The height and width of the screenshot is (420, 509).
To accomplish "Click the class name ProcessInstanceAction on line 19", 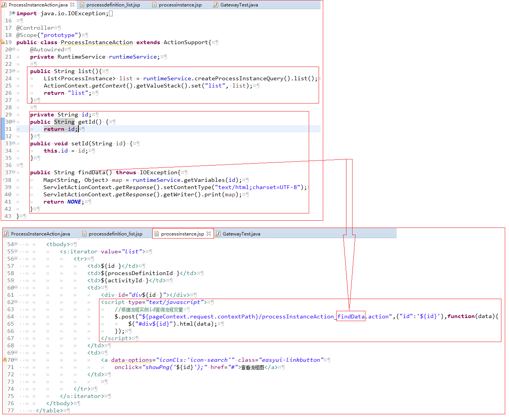I will click(97, 42).
